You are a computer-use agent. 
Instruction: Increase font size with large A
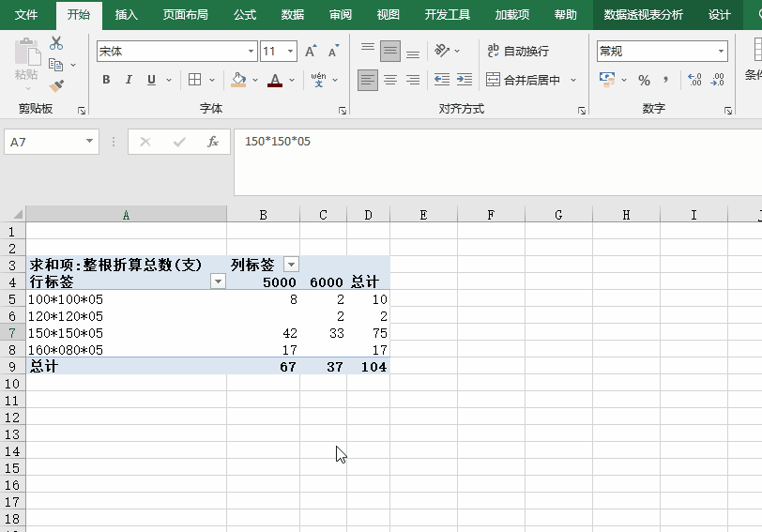(x=311, y=51)
